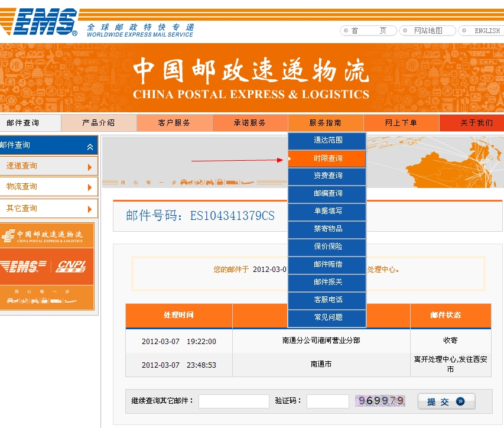This screenshot has height=428, width=504.
Task: Click the EMS logo
Action: [x=38, y=22]
